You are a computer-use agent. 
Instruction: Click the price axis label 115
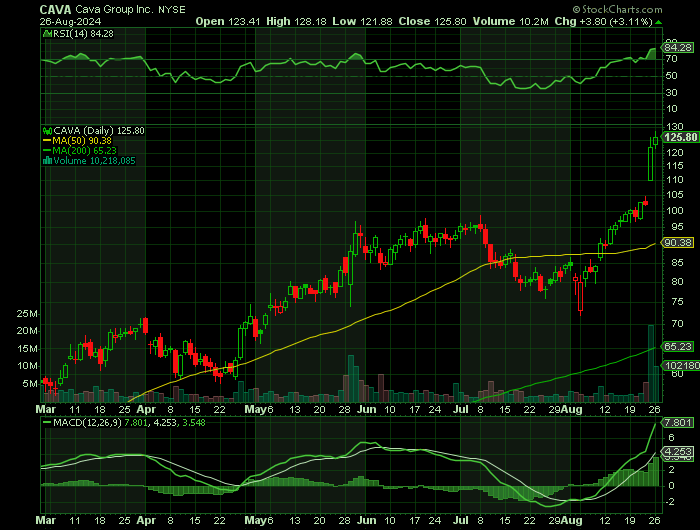tap(674, 166)
